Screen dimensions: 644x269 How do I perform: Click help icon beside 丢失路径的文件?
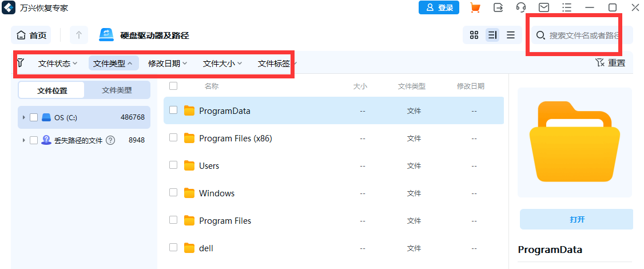pos(110,140)
